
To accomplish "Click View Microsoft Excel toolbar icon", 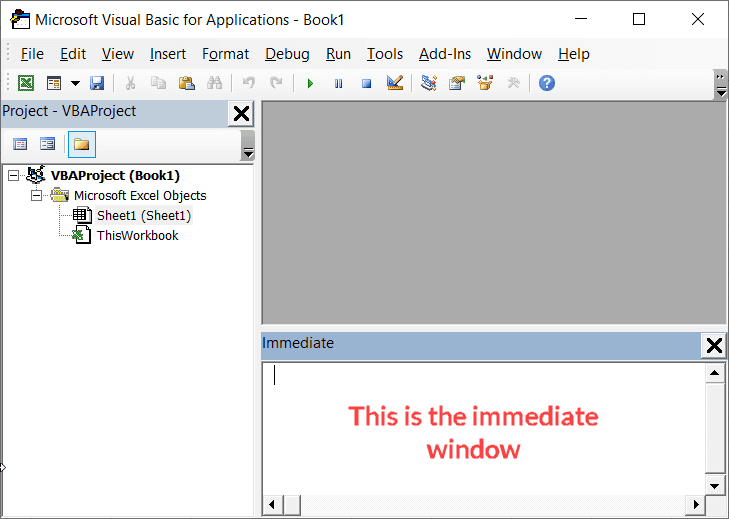I will tap(26, 83).
